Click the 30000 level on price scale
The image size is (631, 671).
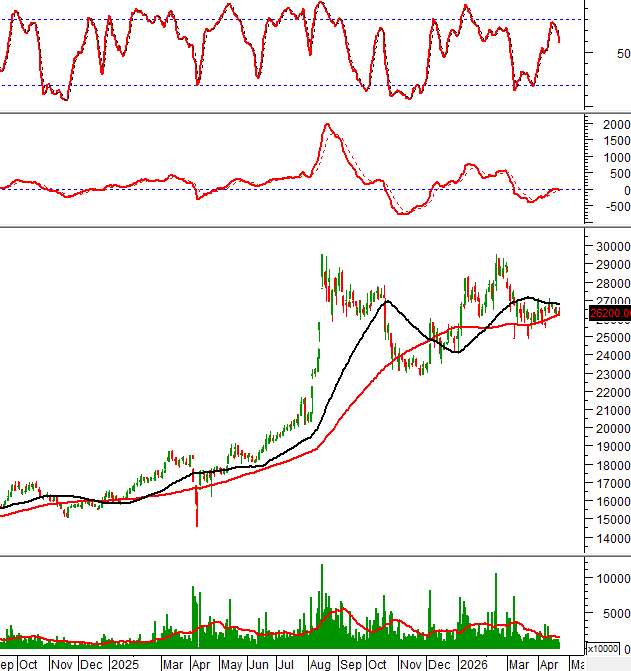(x=610, y=247)
